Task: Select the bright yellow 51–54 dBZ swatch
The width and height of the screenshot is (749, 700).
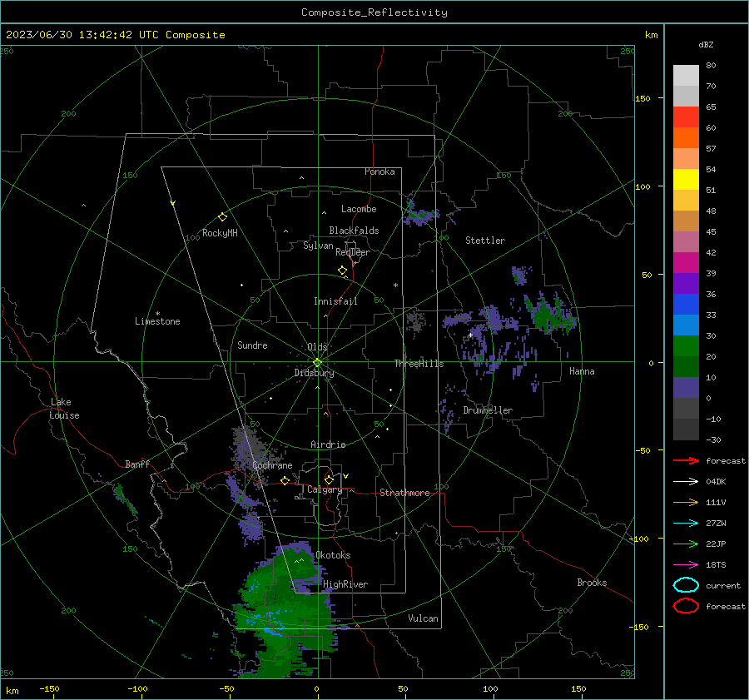Action: click(686, 179)
